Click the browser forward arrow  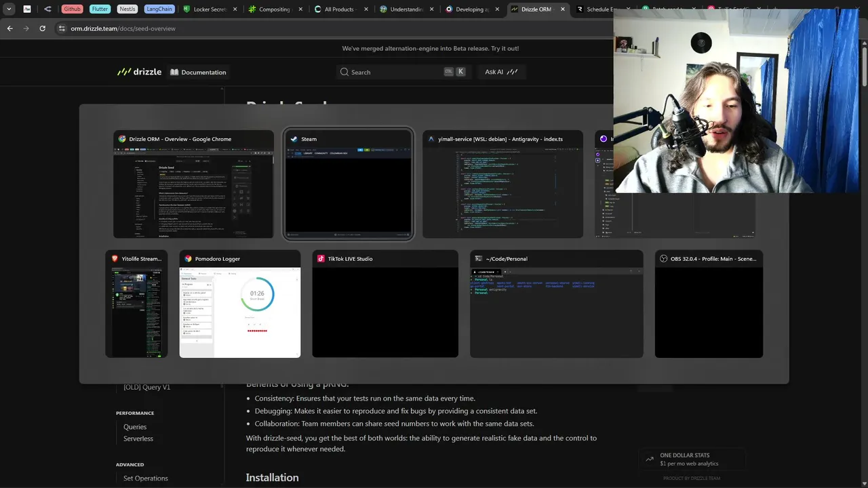26,28
